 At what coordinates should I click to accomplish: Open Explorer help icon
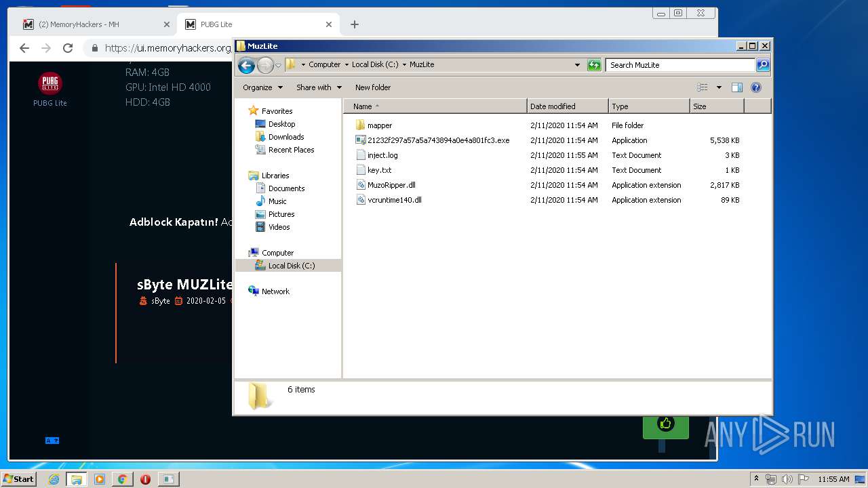(x=756, y=87)
